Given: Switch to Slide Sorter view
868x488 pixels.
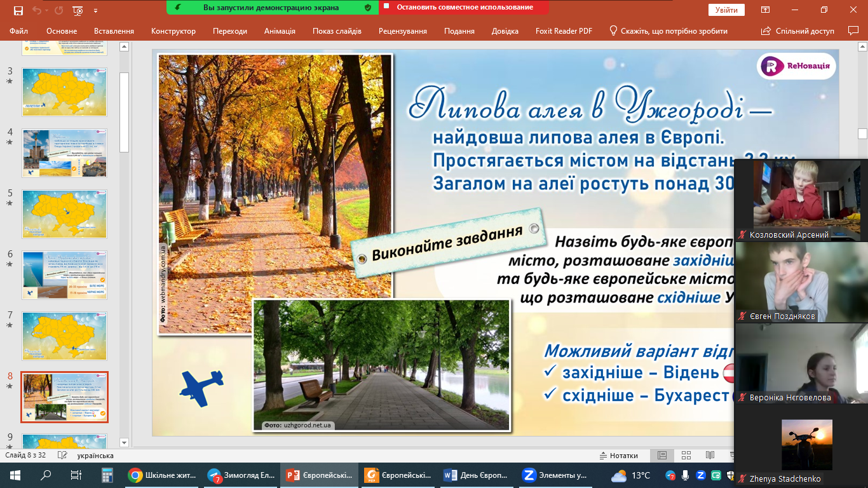Looking at the screenshot, I should (686, 456).
